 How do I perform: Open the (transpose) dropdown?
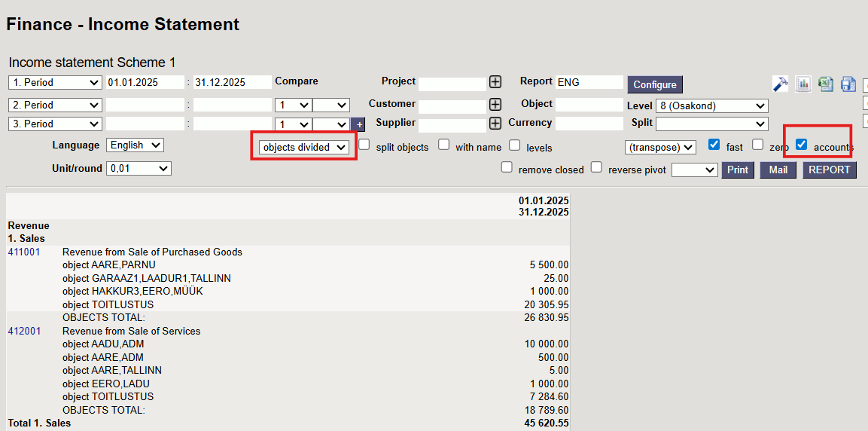tap(660, 148)
